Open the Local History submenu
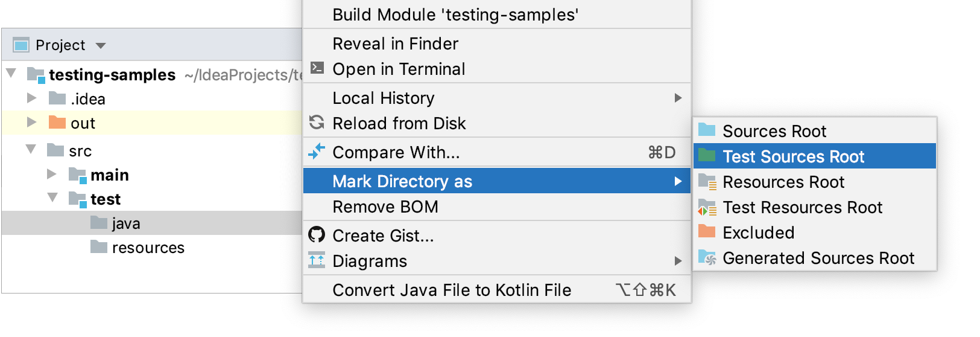Screen dimensions: 980x337 point(497,98)
